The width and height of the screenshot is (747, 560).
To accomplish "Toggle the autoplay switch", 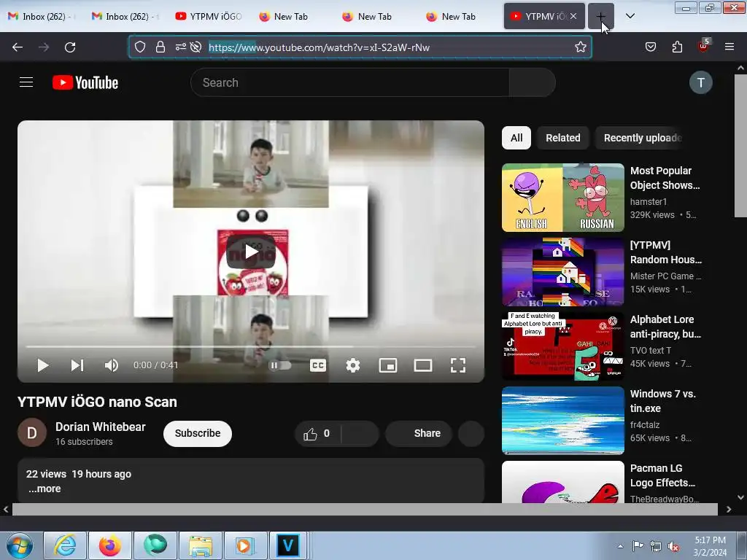I will tap(280, 365).
